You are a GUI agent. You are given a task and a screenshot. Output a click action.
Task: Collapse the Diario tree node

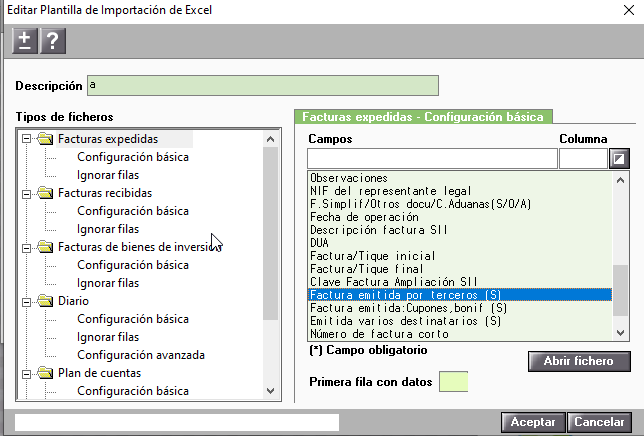[26, 302]
